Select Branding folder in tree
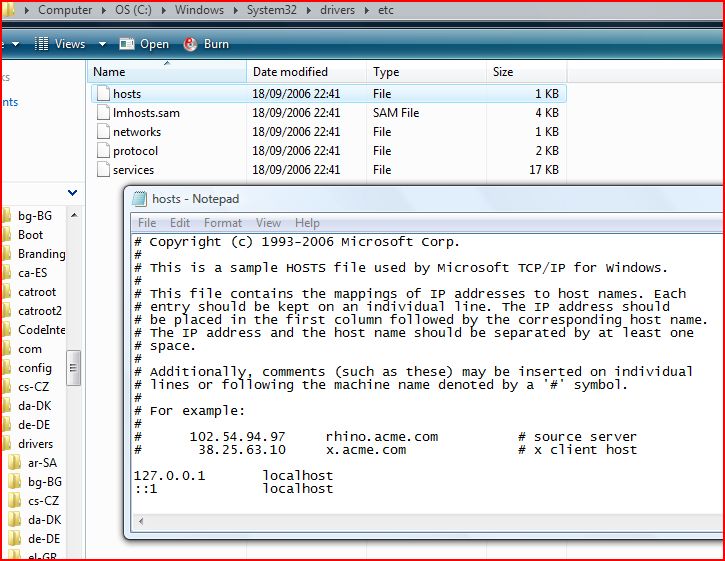The width and height of the screenshot is (725, 561). [x=41, y=254]
